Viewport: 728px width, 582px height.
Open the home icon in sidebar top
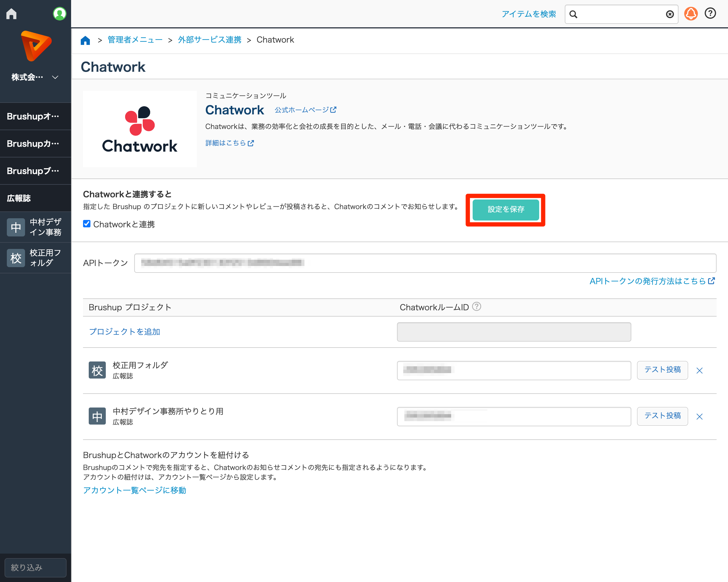[x=11, y=14]
